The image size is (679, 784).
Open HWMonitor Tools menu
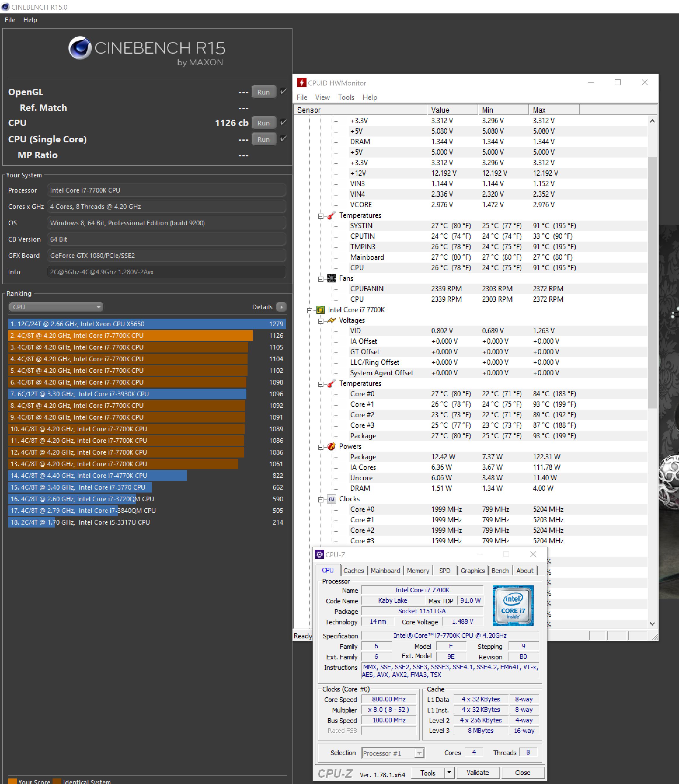click(346, 97)
